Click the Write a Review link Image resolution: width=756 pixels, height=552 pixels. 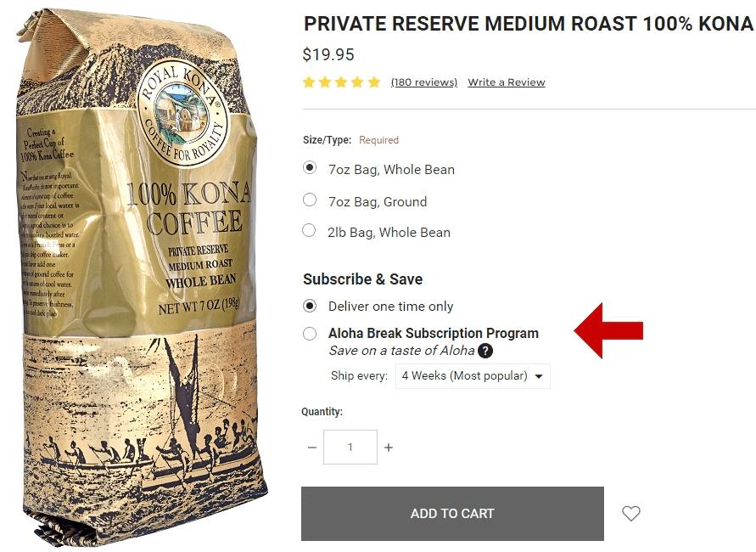[507, 82]
